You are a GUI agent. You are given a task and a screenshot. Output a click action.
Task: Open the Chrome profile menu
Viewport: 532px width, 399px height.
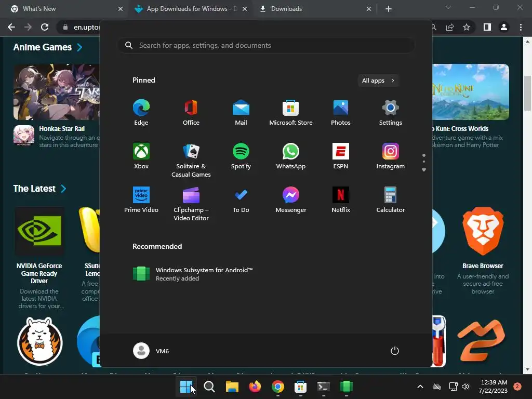point(504,27)
